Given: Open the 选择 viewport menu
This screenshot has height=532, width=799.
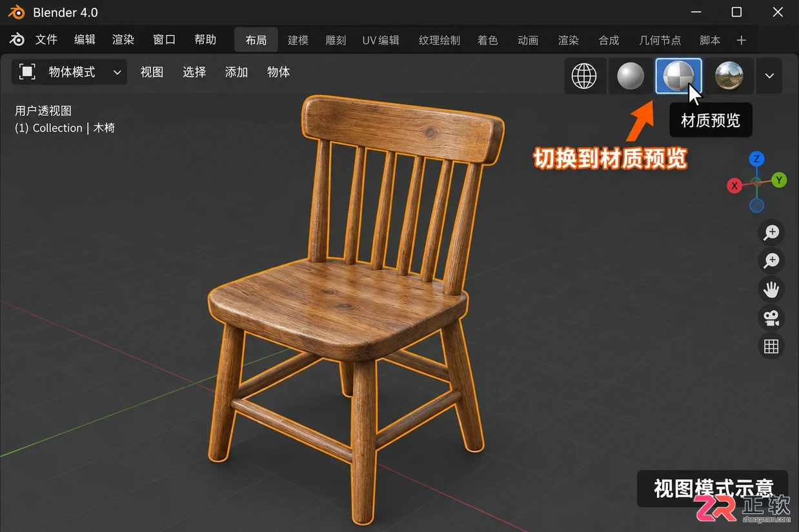Looking at the screenshot, I should pyautogui.click(x=194, y=72).
